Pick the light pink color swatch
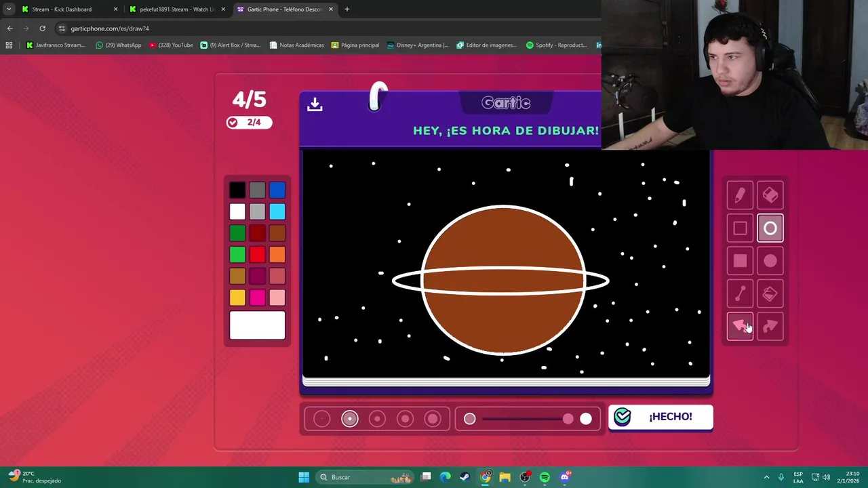 click(277, 298)
